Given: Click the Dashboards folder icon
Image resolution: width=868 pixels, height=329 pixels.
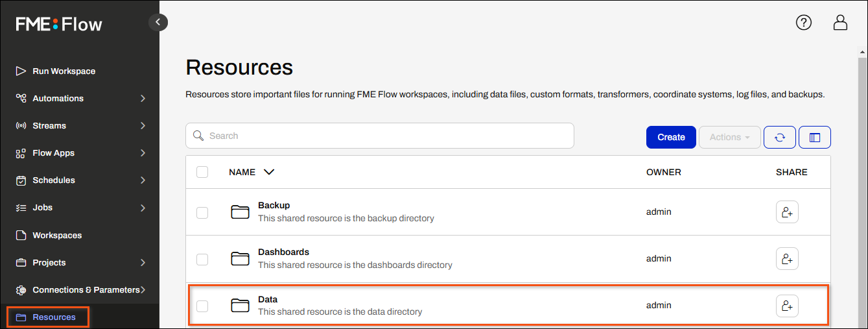Looking at the screenshot, I should coord(240,259).
